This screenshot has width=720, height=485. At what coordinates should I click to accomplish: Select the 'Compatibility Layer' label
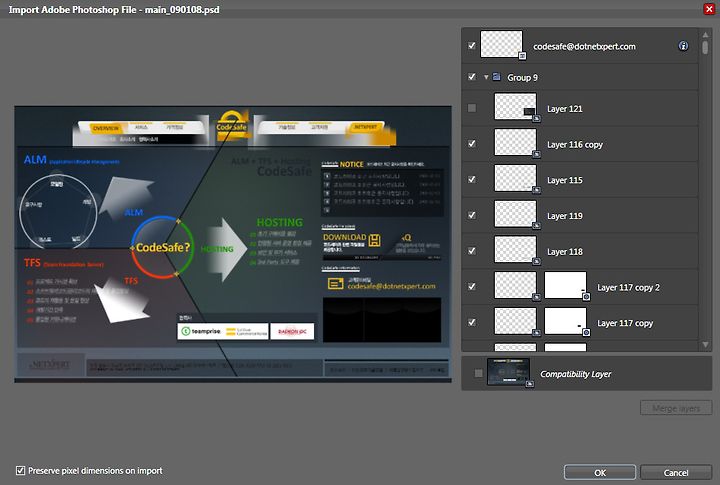(x=575, y=374)
